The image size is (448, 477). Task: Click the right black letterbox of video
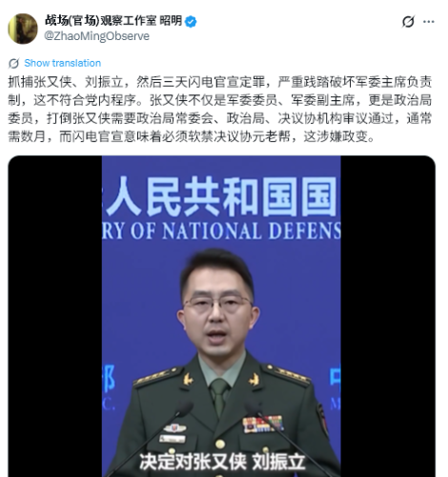388,317
